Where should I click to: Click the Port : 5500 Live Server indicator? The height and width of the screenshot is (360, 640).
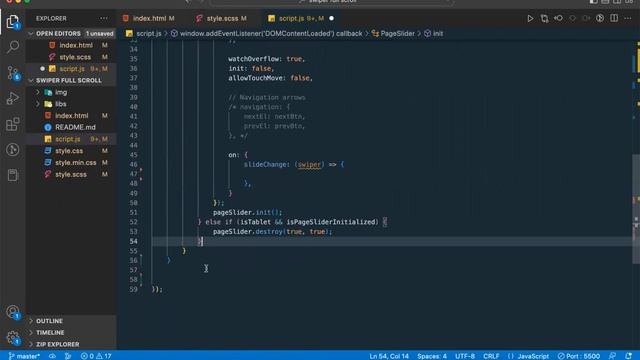coord(578,356)
